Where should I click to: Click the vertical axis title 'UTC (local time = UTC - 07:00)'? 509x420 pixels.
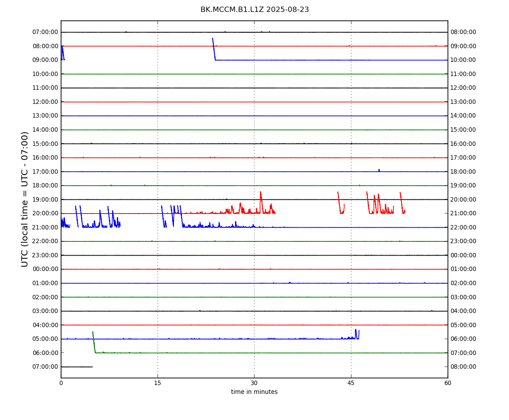tap(25, 199)
